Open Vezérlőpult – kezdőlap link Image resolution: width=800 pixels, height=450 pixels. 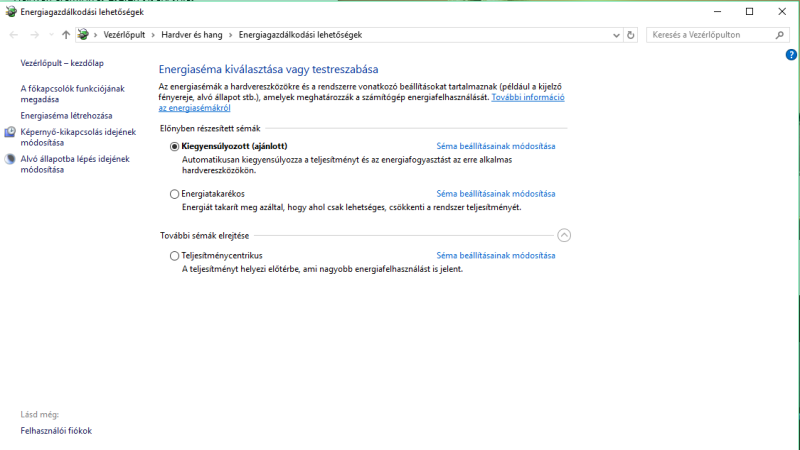62,63
